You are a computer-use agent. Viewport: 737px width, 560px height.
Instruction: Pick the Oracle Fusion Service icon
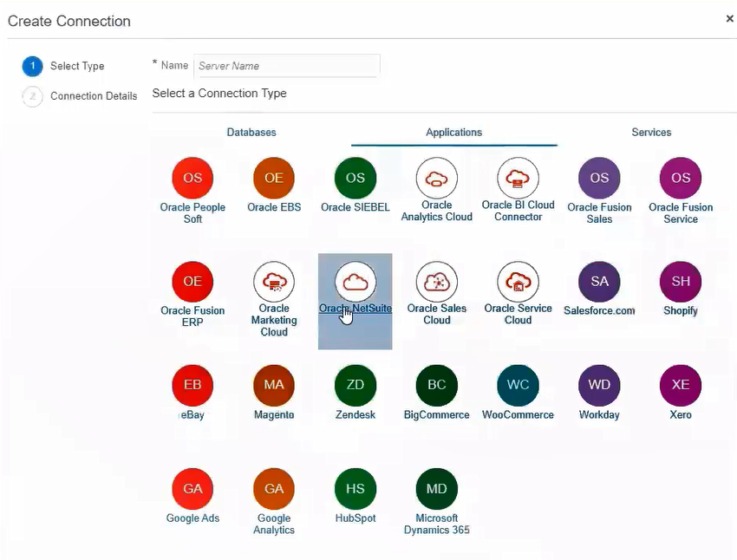click(x=681, y=178)
